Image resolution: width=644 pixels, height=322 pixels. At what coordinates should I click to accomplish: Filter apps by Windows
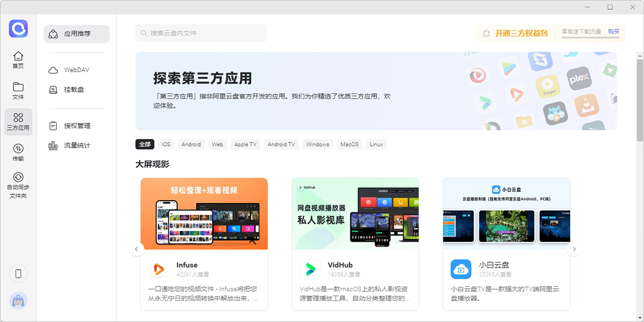click(x=318, y=144)
